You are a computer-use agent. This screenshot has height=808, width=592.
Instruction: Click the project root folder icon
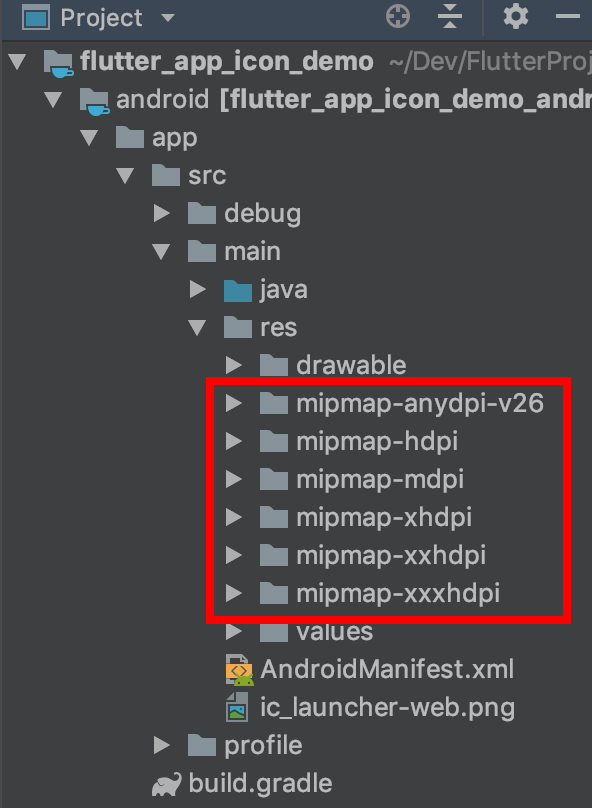click(x=58, y=63)
